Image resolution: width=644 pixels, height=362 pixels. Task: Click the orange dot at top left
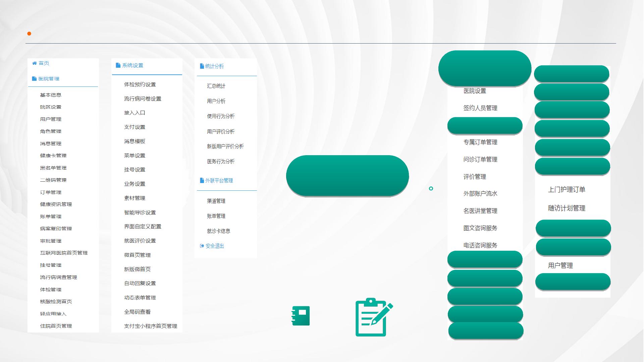29,34
